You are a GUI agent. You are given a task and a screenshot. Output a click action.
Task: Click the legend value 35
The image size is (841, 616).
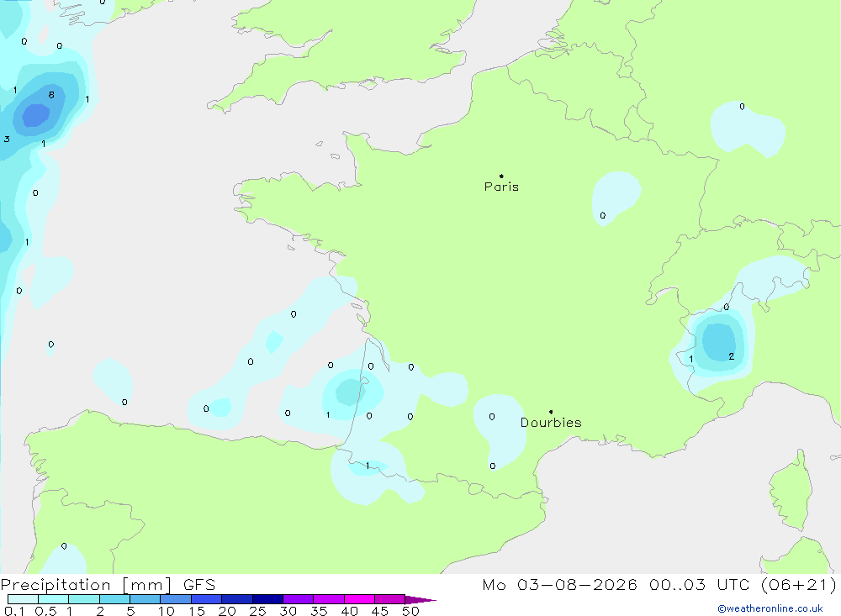(319, 611)
